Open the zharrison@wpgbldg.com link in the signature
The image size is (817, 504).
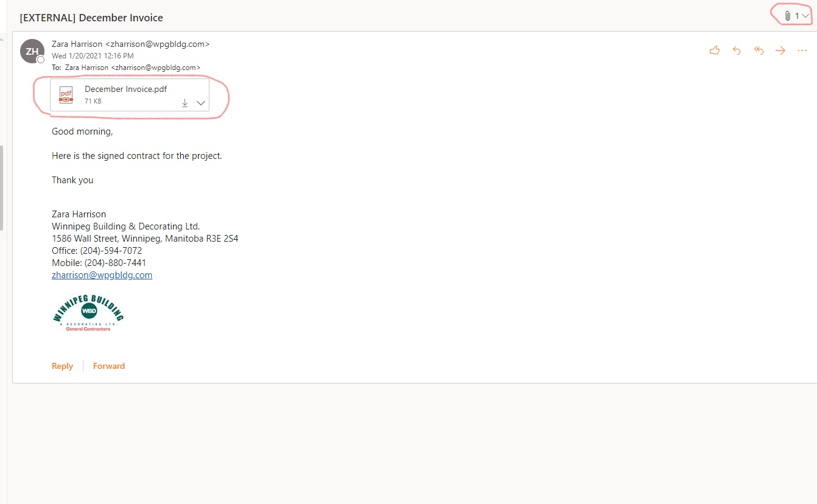[x=102, y=275]
